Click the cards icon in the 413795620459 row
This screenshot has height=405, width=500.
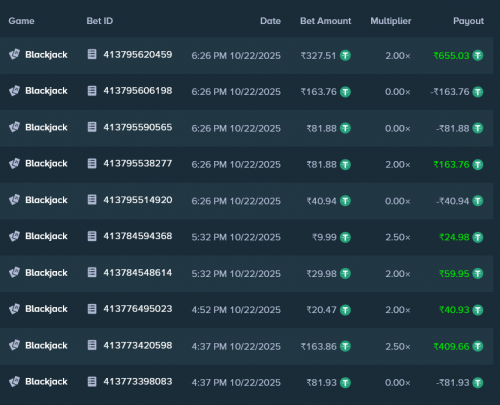[x=14, y=54]
